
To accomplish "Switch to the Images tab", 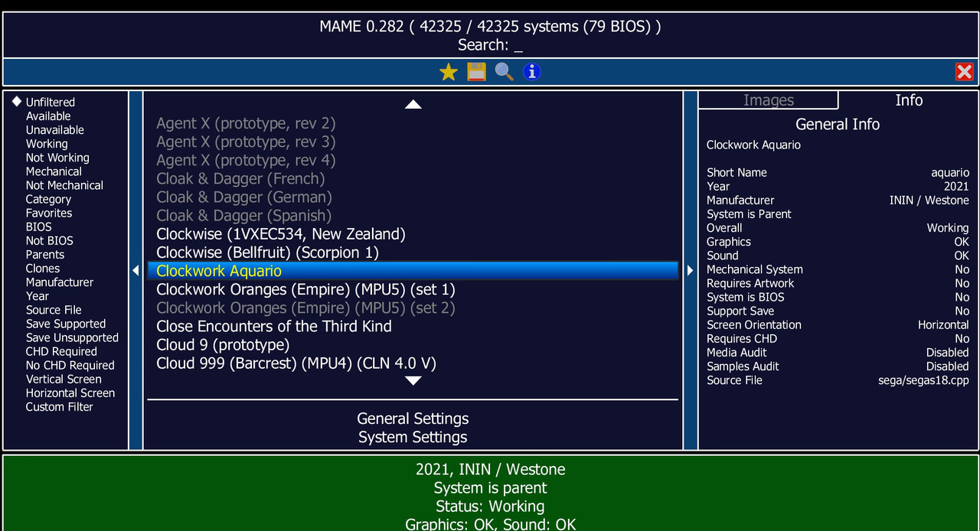I will (769, 100).
